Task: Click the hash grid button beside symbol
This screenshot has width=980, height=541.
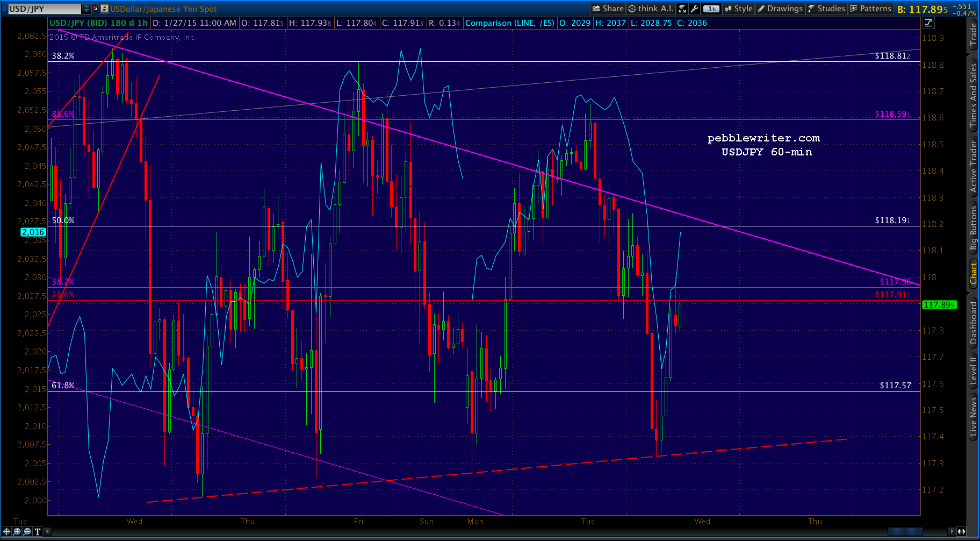Action: point(105,9)
